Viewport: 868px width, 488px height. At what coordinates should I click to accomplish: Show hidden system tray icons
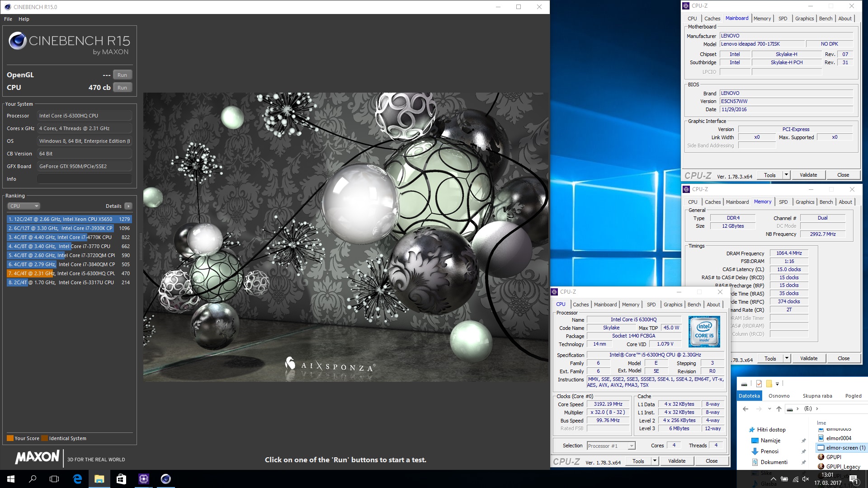point(773,479)
